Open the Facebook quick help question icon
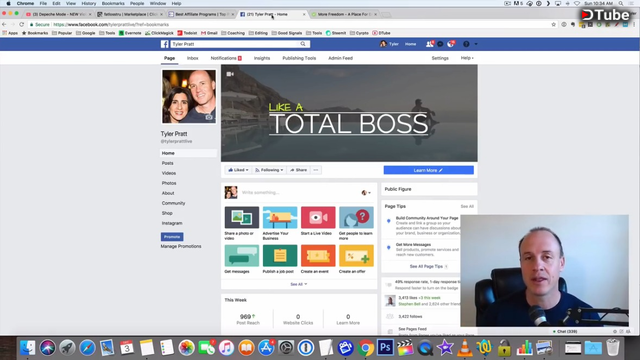The width and height of the screenshot is (640, 360). 466,44
